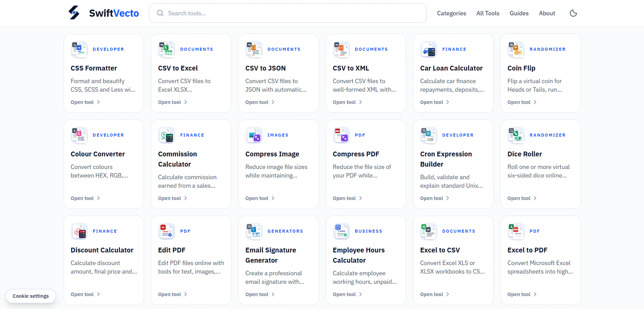Click the Cron Expression Builder card icon
The image size is (644, 309).
429,135
